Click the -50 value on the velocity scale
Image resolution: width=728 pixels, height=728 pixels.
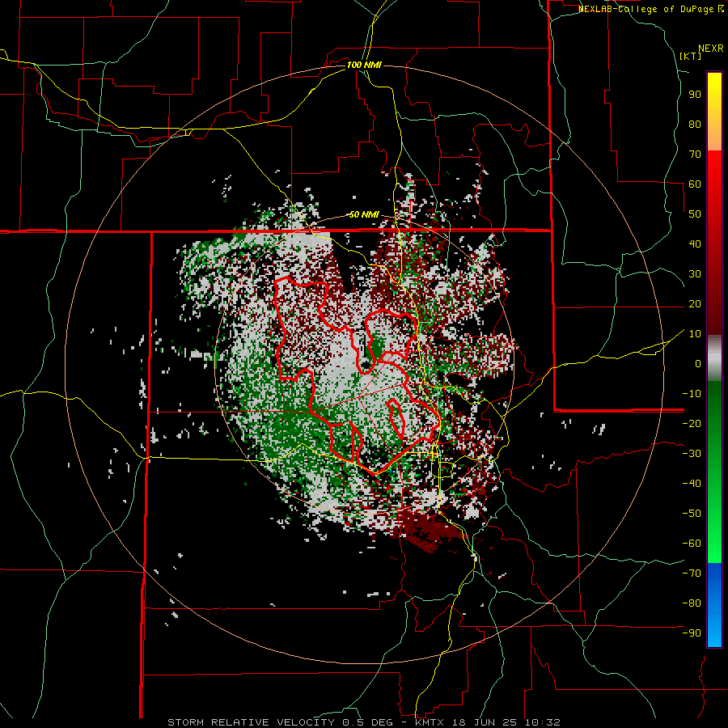click(x=692, y=514)
